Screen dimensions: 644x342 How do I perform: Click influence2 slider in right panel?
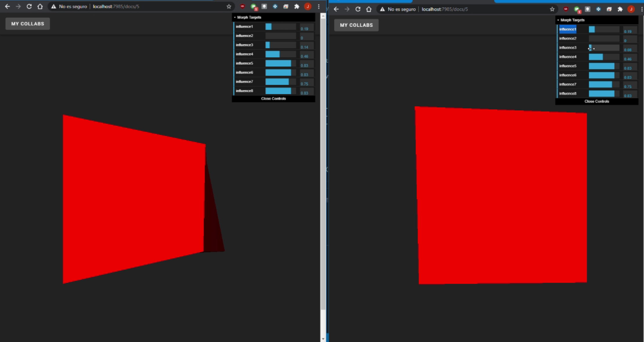point(604,39)
